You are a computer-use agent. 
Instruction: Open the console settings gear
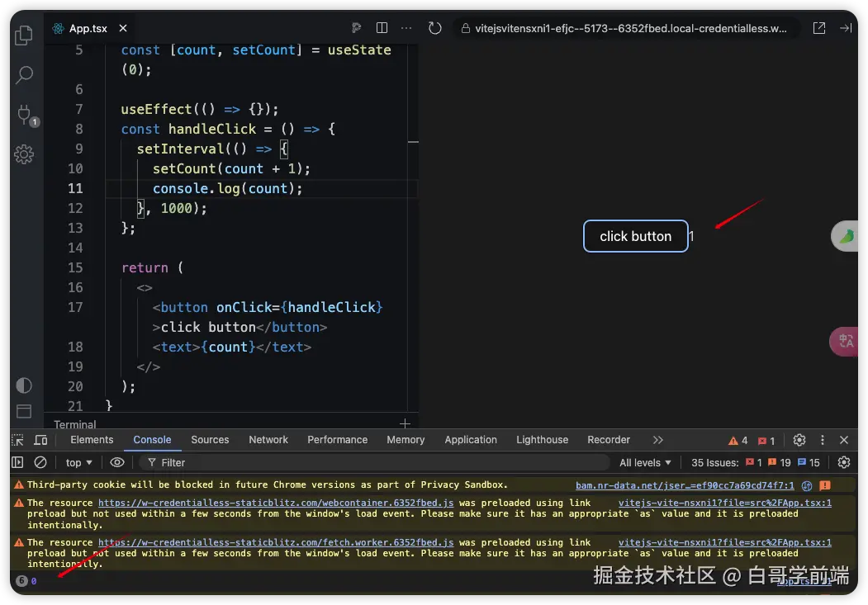844,462
